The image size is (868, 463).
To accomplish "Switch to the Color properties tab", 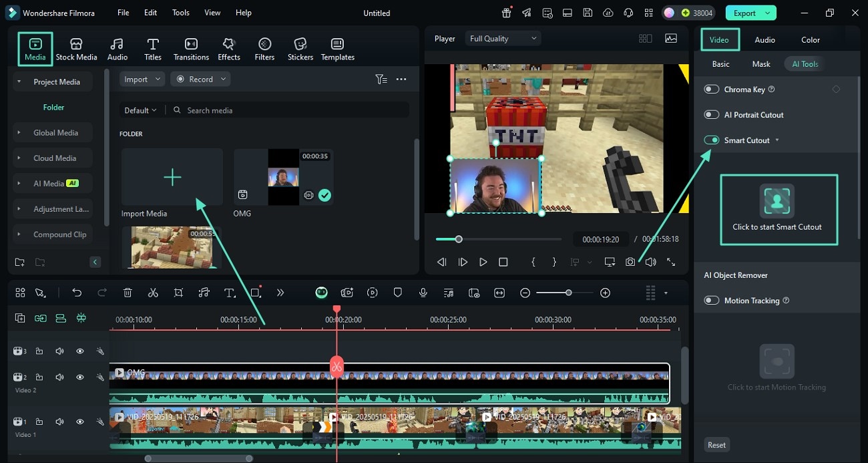I will (x=811, y=40).
